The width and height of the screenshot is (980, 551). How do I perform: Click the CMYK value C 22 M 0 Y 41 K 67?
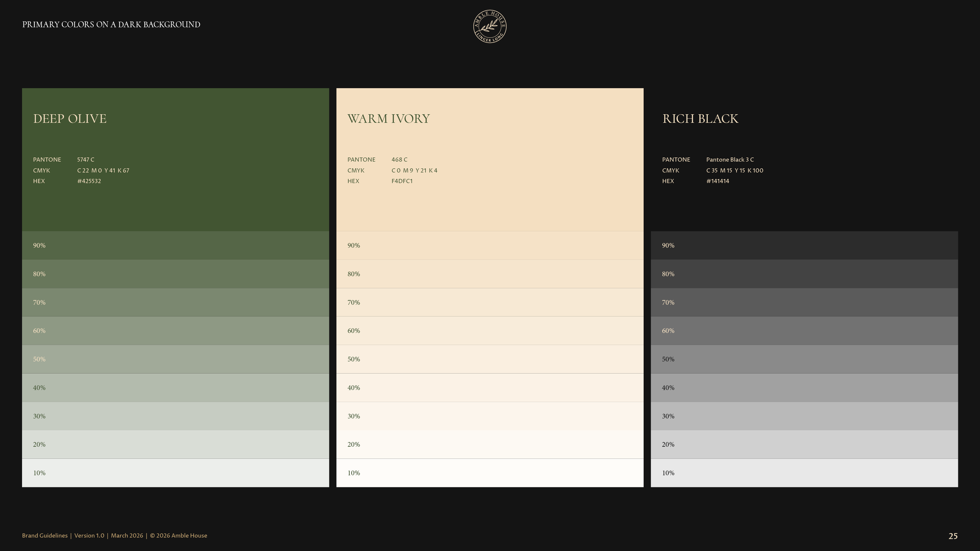click(x=103, y=170)
